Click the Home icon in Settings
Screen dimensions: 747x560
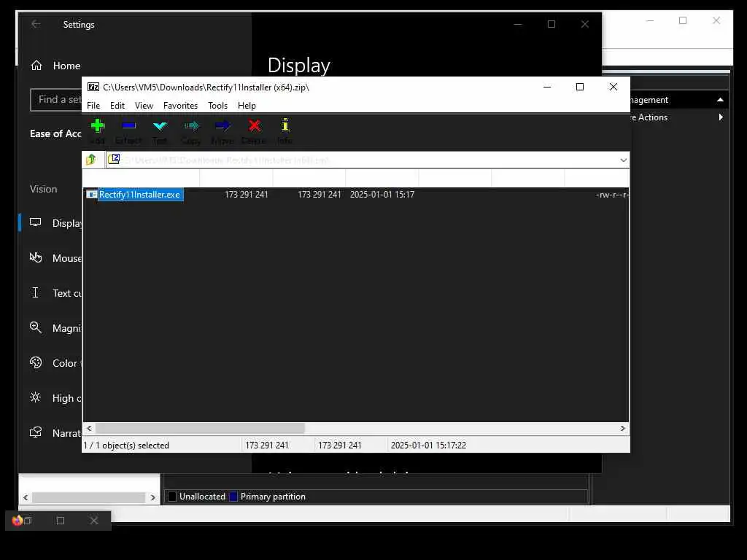click(36, 65)
